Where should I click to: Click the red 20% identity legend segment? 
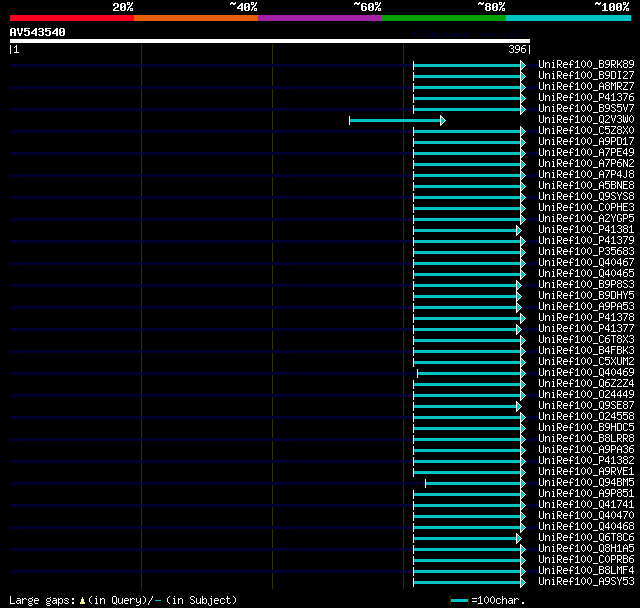tap(72, 18)
